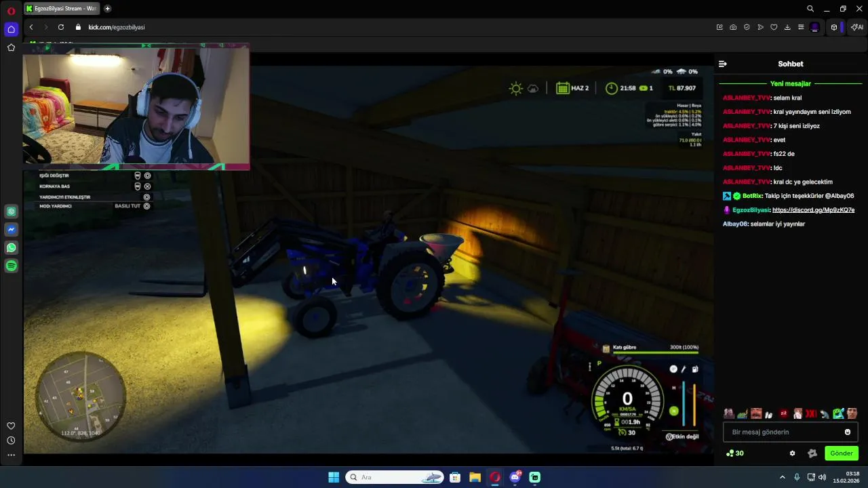Open Discord from the taskbar

tap(515, 477)
